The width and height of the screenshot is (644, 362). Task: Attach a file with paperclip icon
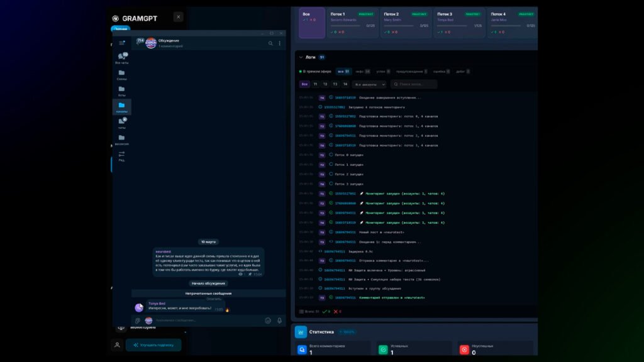point(138,321)
